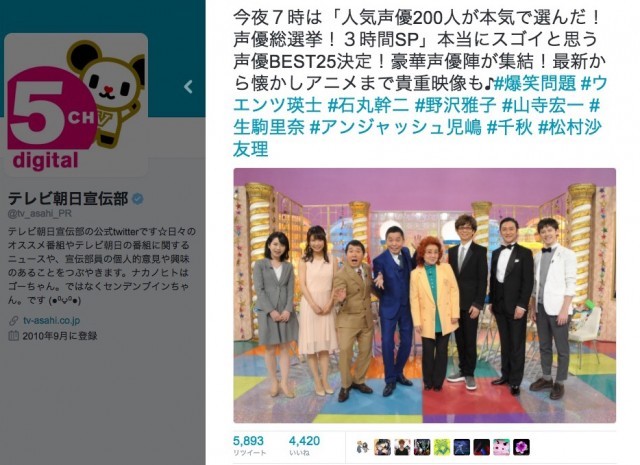This screenshot has height=465, width=640.
Task: Open the #爆笑問題 hashtag
Action: click(535, 84)
